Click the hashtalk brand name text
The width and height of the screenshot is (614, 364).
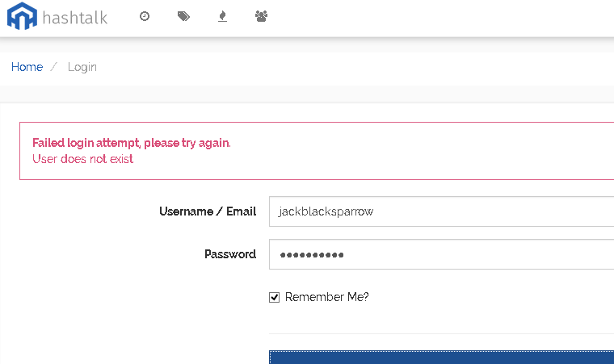[75, 18]
